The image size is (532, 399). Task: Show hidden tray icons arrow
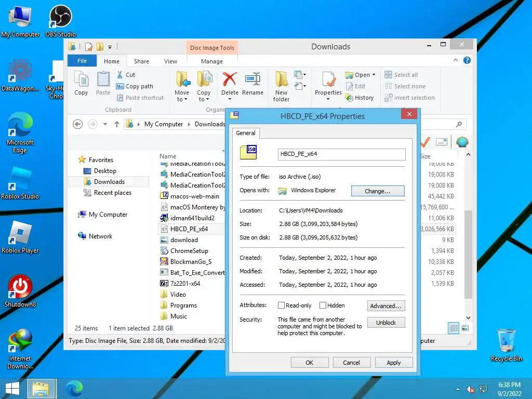[x=458, y=389]
